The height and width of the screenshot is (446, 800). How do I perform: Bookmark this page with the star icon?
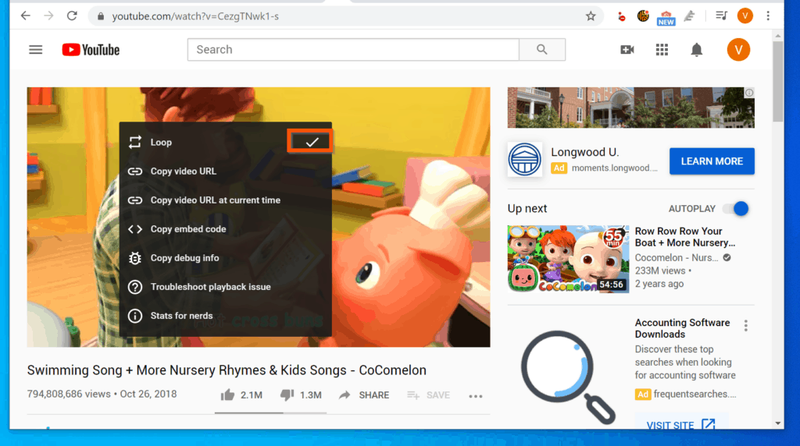pos(590,16)
